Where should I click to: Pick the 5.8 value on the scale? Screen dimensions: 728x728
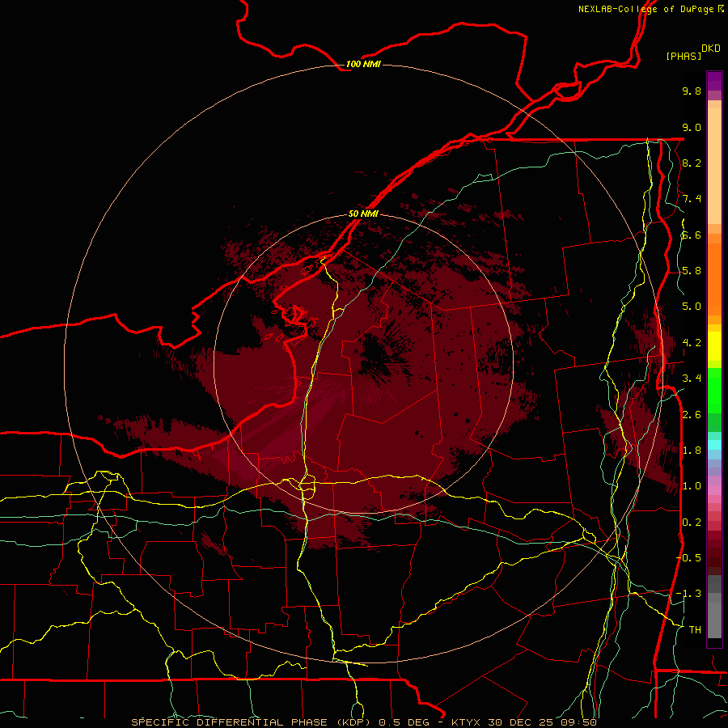click(x=692, y=271)
